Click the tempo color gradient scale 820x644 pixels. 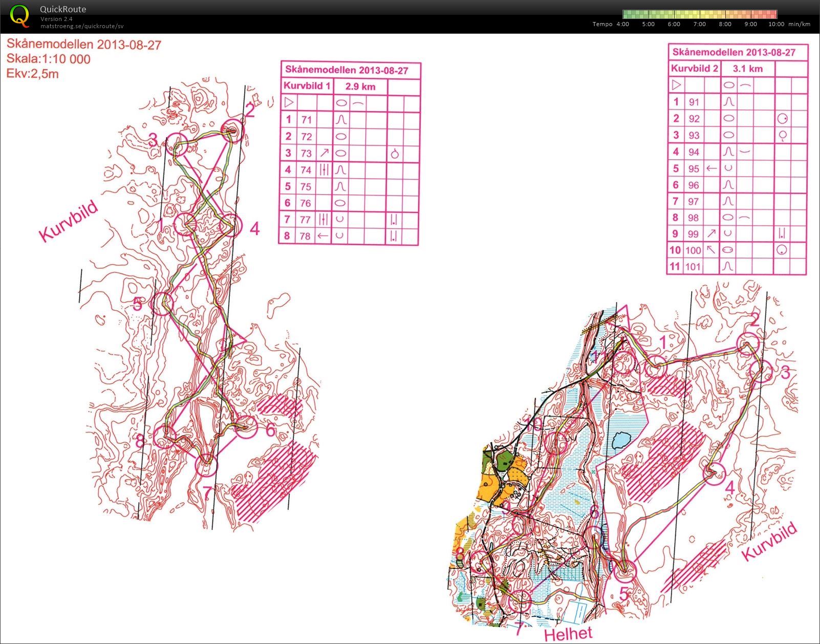coord(700,14)
